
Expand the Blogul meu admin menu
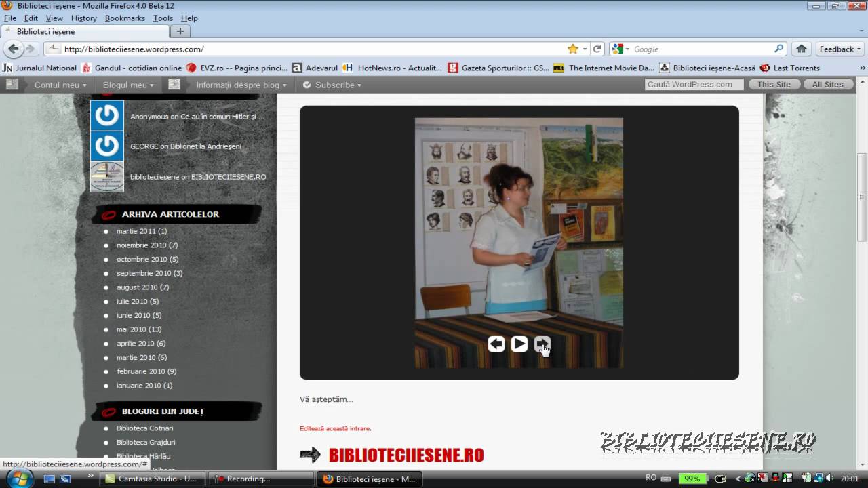[x=128, y=85]
